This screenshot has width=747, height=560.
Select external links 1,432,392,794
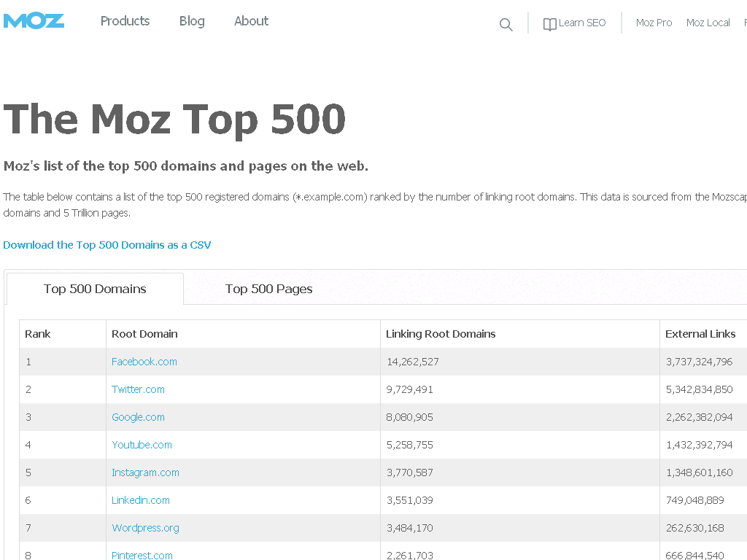(700, 445)
